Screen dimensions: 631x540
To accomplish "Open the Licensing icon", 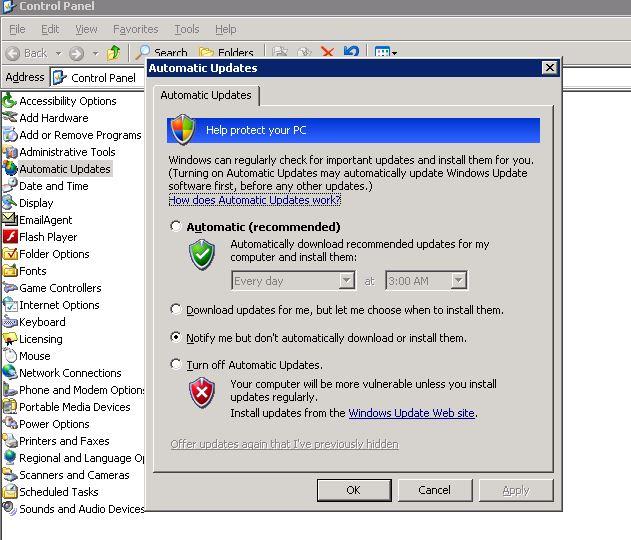I will (x=9, y=339).
